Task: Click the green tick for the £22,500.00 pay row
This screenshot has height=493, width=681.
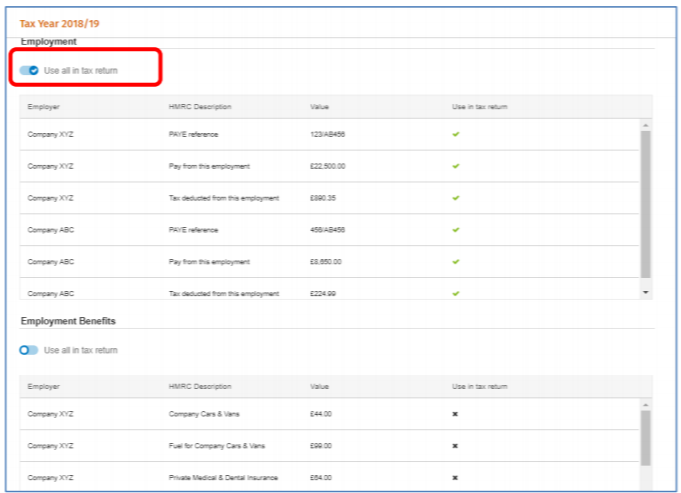Action: click(456, 166)
